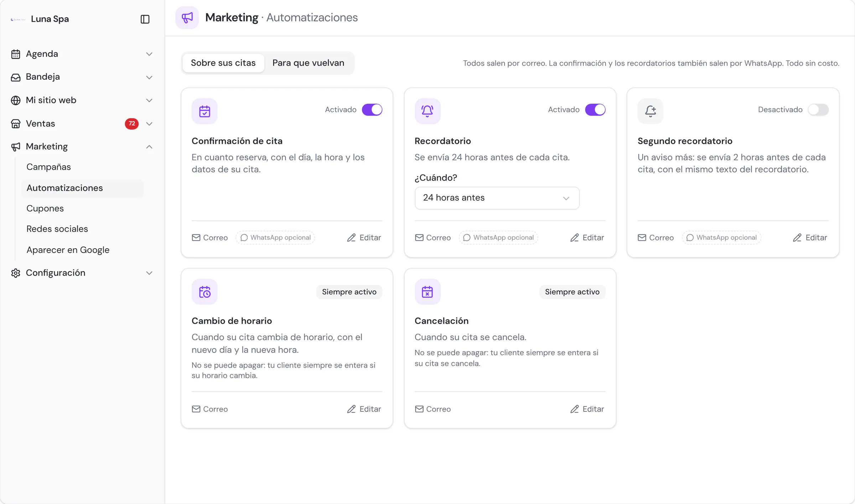Viewport: 855px width, 504px height.
Task: Click WhatsApp opcional chip in Confirmación card
Action: tap(275, 238)
